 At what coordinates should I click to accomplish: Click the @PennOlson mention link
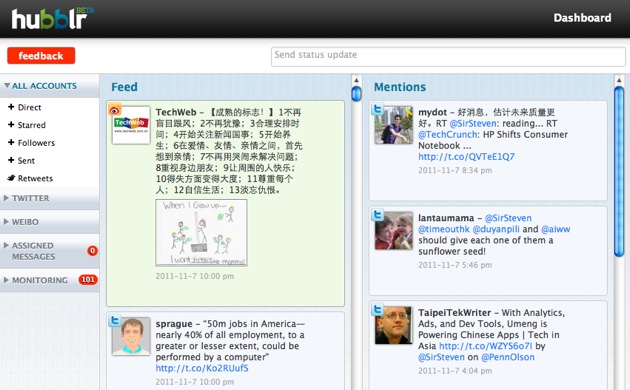point(508,357)
